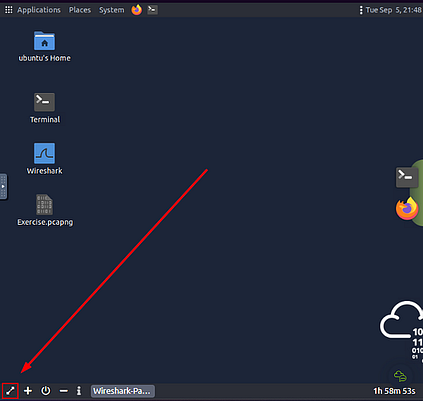Expand the left side panel handle
The width and height of the screenshot is (423, 401).
(3, 186)
